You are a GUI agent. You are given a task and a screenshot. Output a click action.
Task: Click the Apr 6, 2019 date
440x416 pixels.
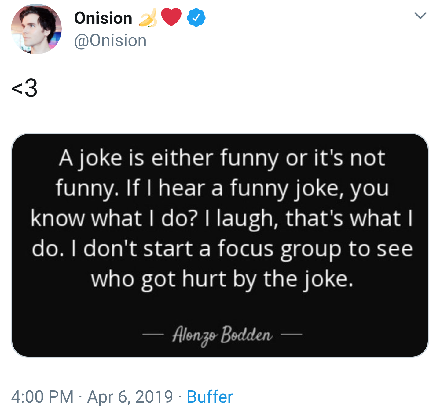(130, 397)
